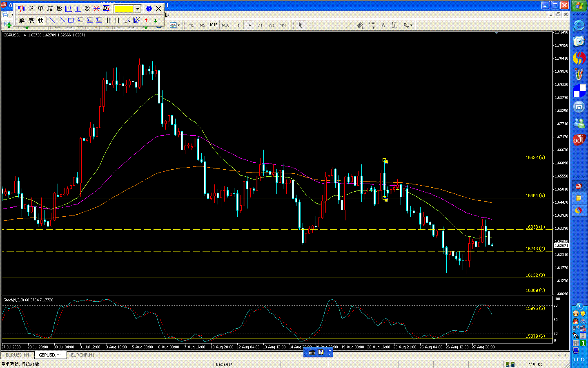588x368 pixels.
Task: Switch chart to H4 timeframe
Action: pyautogui.click(x=248, y=25)
